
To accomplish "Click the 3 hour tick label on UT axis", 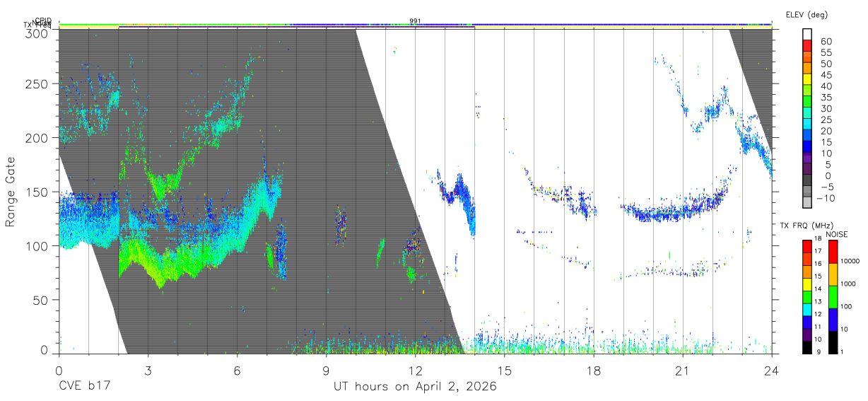I will (148, 371).
